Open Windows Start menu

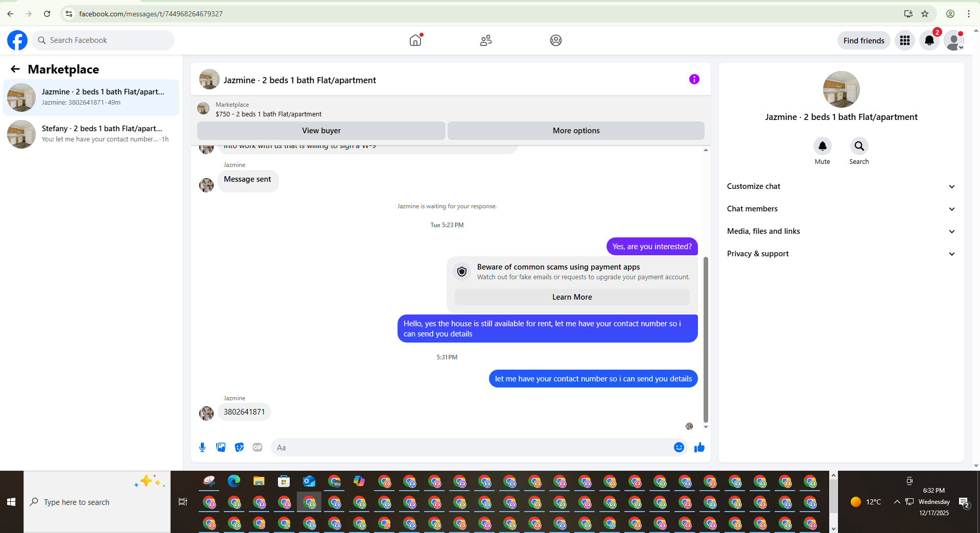coord(11,502)
